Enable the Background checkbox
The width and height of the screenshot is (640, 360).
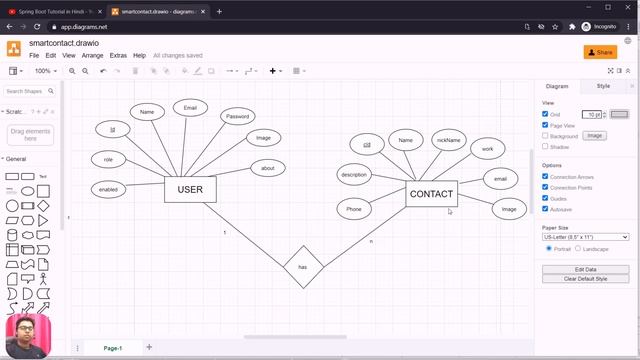coord(545,136)
